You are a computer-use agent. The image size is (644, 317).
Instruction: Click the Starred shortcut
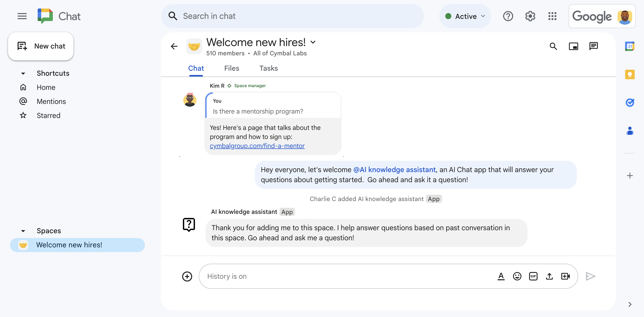click(49, 115)
